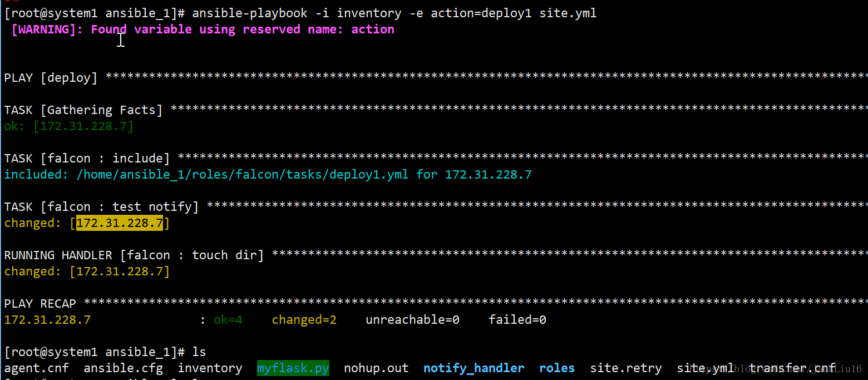Click the highlighted 172.31.228.7 IP address

tap(120, 223)
